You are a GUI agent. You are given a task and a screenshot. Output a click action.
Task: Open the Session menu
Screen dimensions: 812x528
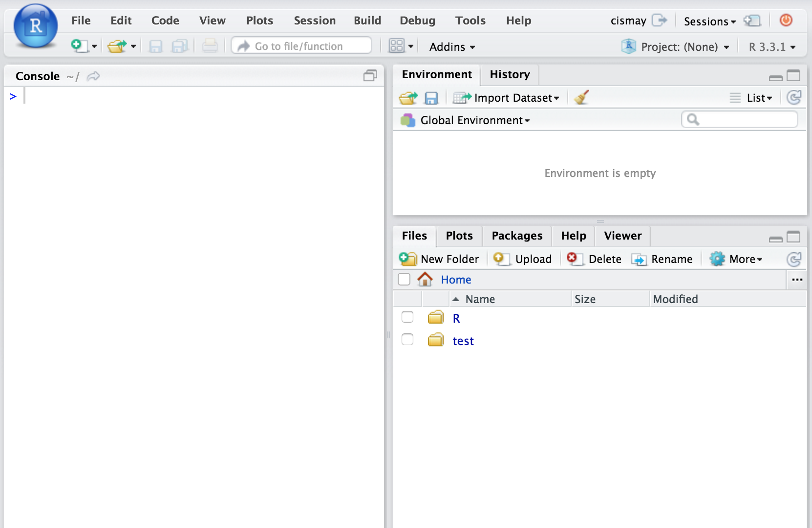315,21
